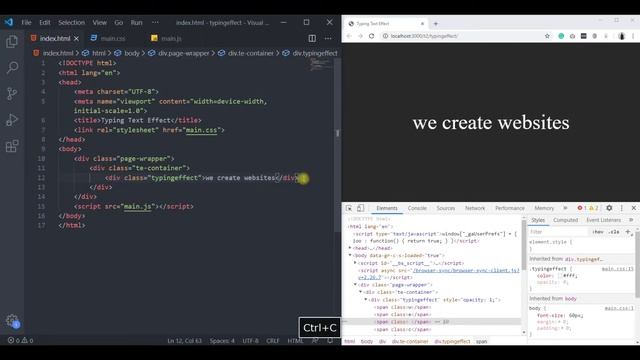Collapse the typingeffect div in Elements
Viewport: 640px width, 360px height.
point(366,299)
